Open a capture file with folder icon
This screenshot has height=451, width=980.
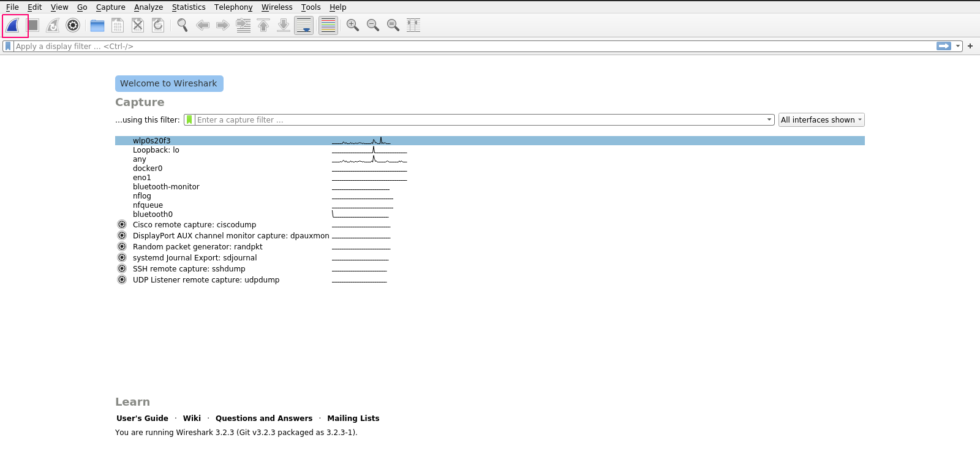(x=97, y=25)
